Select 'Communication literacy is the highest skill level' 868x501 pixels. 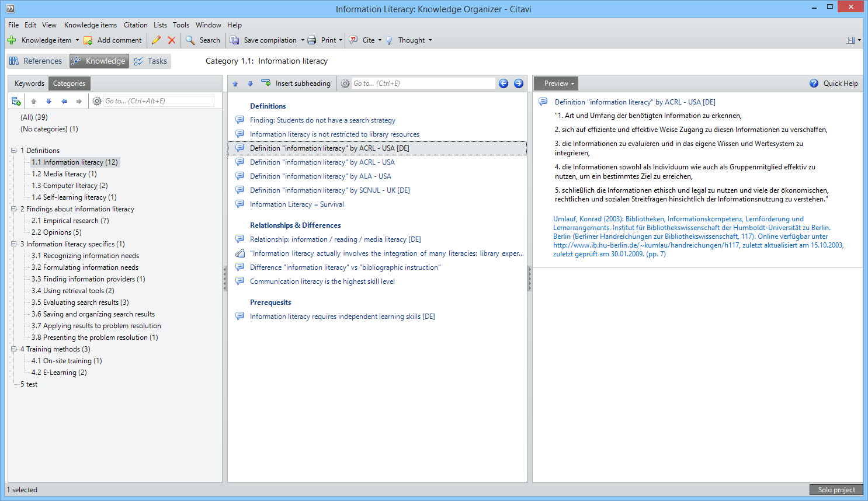pos(322,281)
